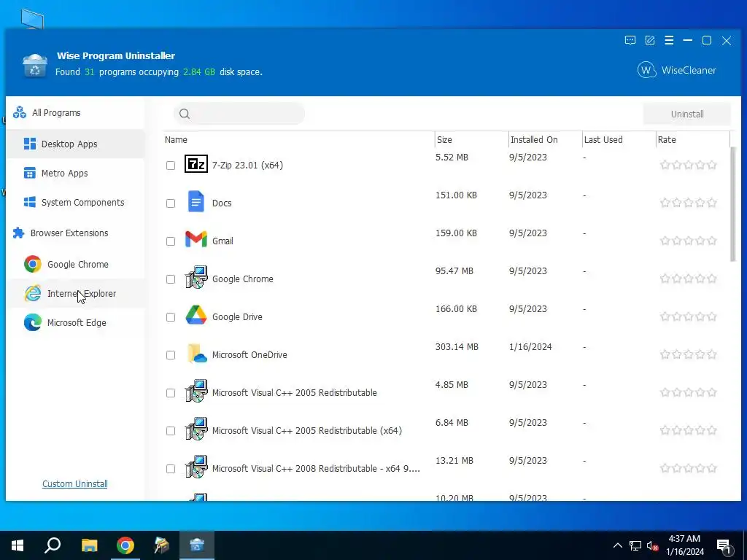Open the notification center icon

(x=724, y=545)
